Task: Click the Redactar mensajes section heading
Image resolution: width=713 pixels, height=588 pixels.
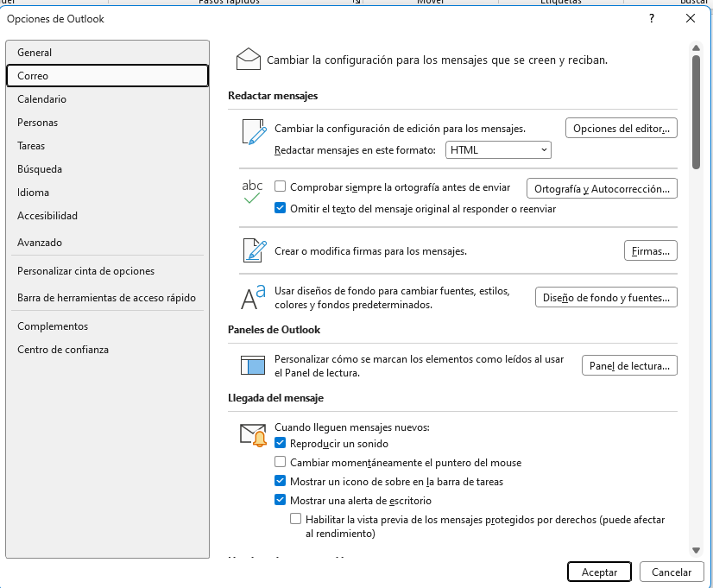Action: click(x=273, y=96)
